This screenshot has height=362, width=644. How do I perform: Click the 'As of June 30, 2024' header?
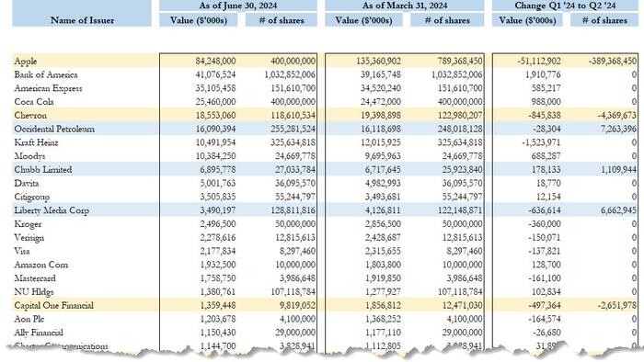pos(238,6)
